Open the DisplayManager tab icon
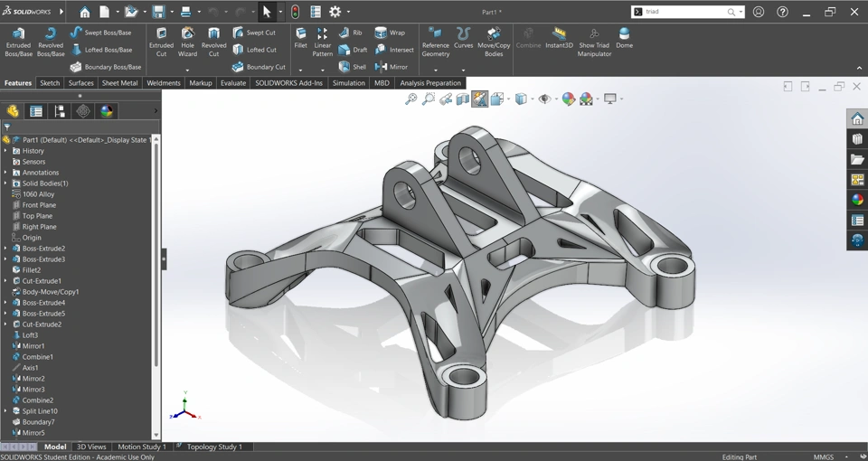The width and height of the screenshot is (868, 461). tap(107, 111)
